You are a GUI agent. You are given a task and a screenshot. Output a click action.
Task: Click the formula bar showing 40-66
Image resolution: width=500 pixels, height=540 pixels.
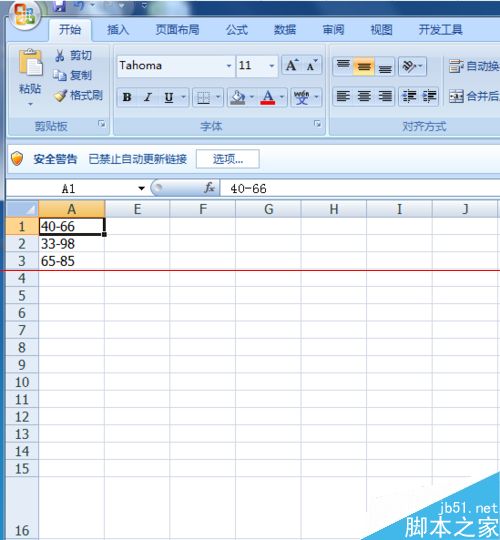360,188
